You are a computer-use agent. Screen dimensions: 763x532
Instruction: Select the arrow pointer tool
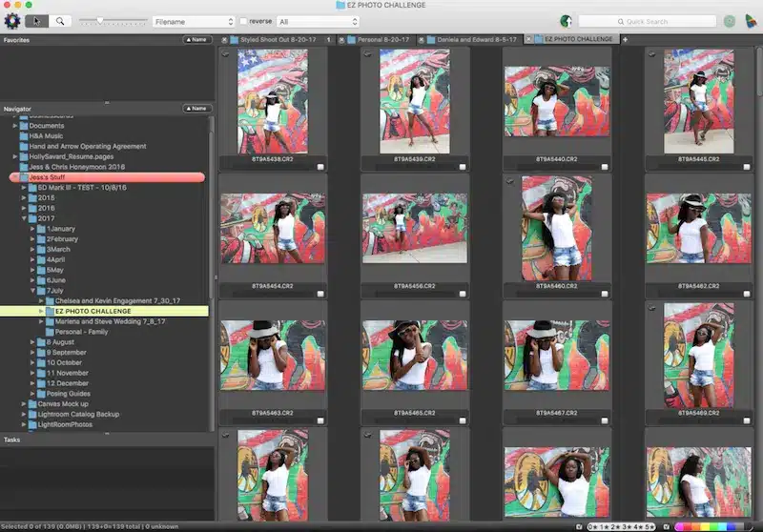pyautogui.click(x=37, y=21)
